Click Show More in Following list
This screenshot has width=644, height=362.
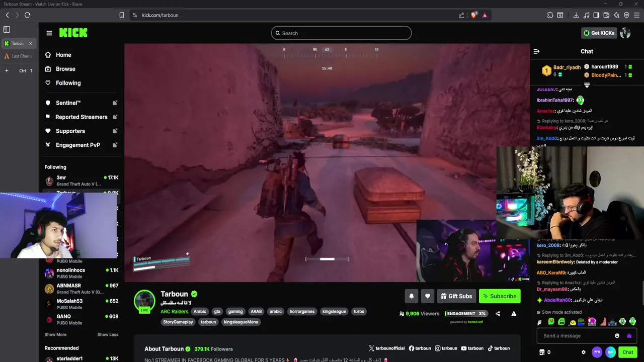[x=55, y=334]
